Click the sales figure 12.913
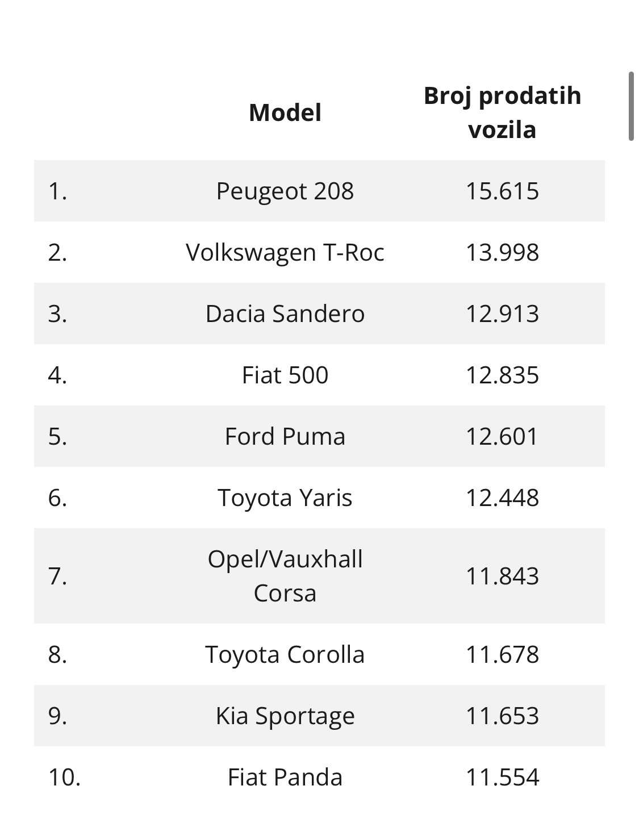The height and width of the screenshot is (840, 639). click(502, 314)
